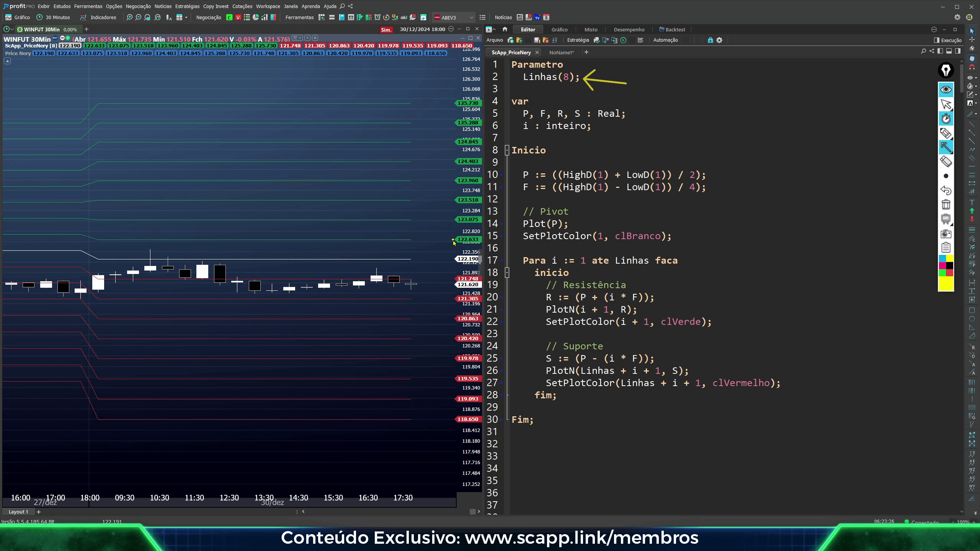Image resolution: width=980 pixels, height=551 pixels.
Task: Select the text T tool in the right sidebar
Action: pos(972,202)
